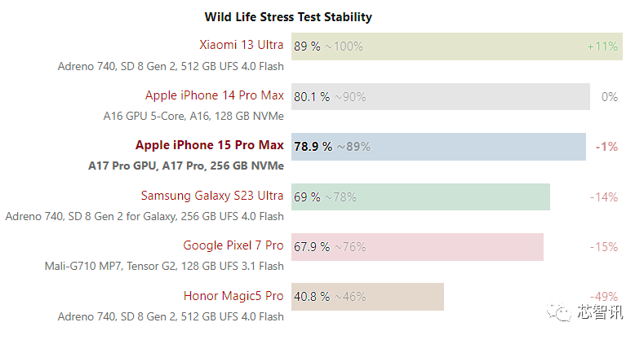This screenshot has width=644, height=340.
Task: Open the Apple iPhone 14 Pro Max link
Action: [215, 95]
